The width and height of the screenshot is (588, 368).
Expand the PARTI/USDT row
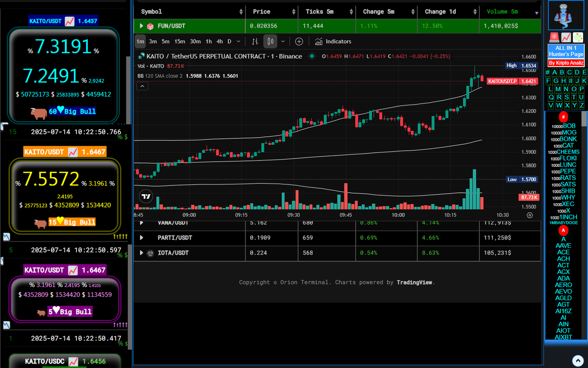pyautogui.click(x=142, y=238)
